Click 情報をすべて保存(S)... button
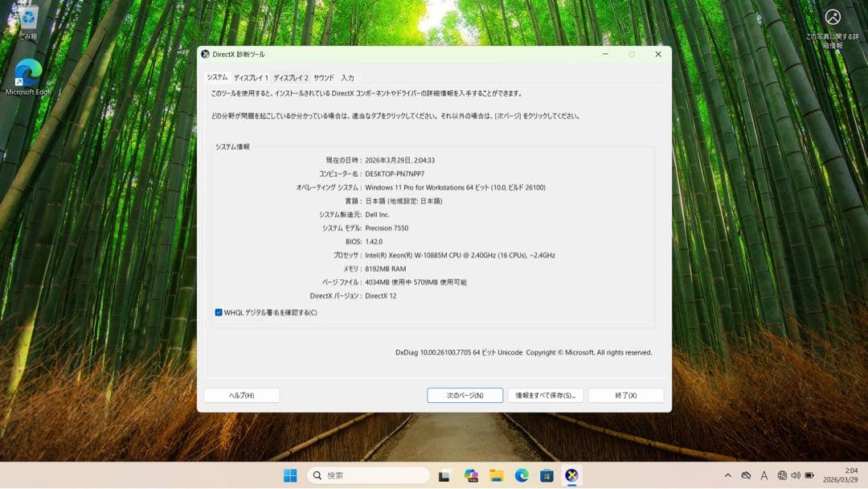The height and width of the screenshot is (489, 868). pos(545,396)
